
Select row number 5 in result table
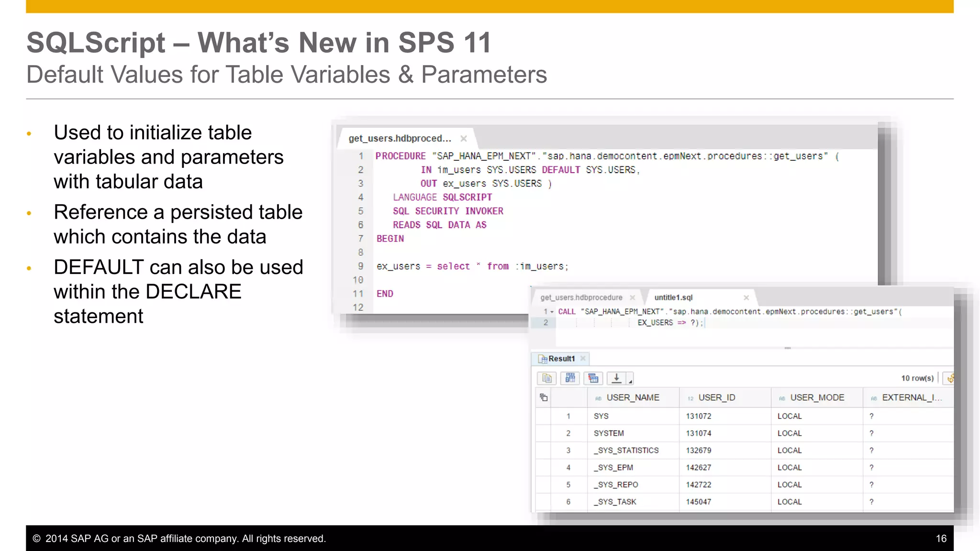(x=568, y=485)
